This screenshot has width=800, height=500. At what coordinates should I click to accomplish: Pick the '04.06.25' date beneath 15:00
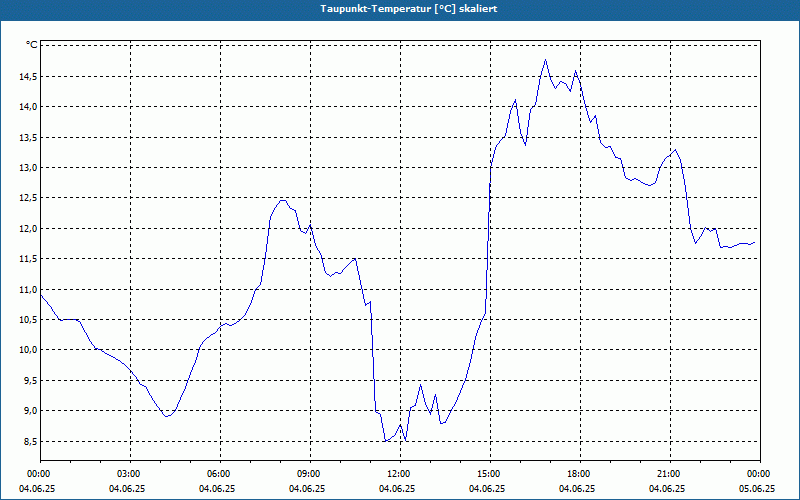[x=487, y=488]
